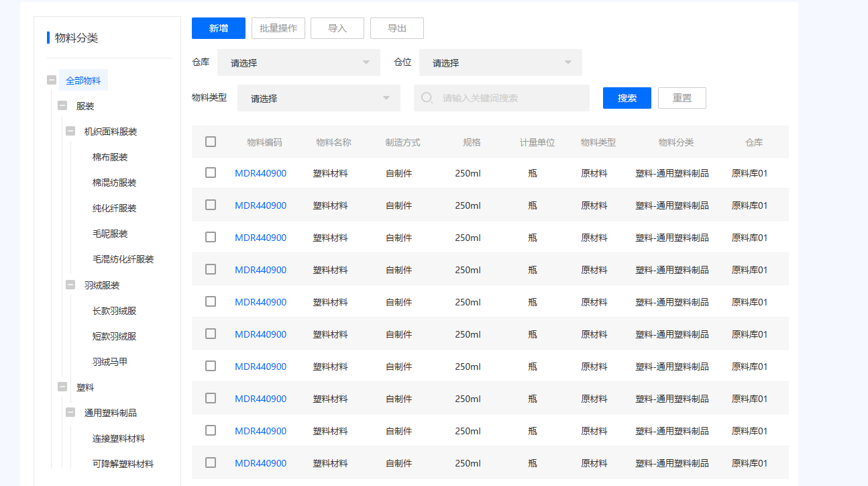The width and height of the screenshot is (868, 486).
Task: Tick the checkbox of the fifth table row
Action: (211, 301)
